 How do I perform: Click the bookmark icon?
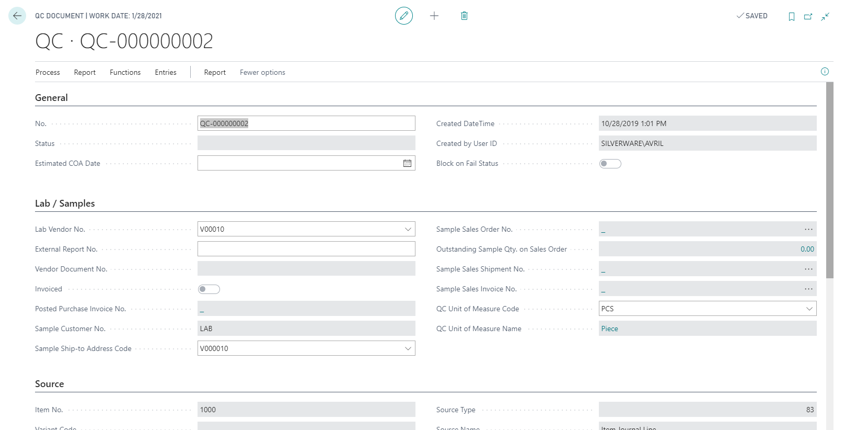[791, 17]
